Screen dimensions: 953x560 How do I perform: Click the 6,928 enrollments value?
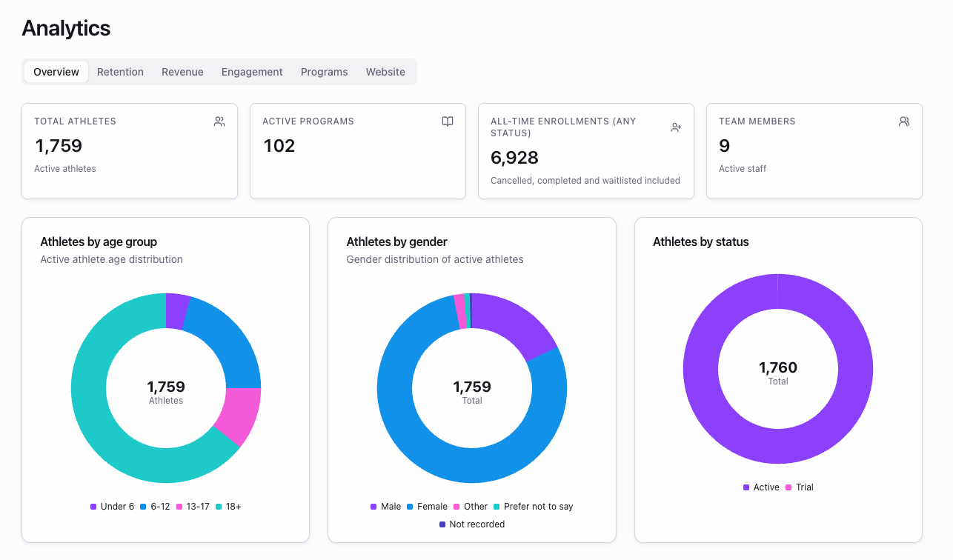514,158
